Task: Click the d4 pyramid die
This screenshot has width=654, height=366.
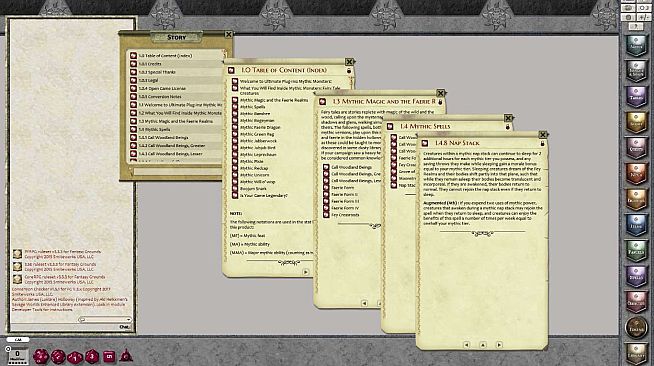Action: click(126, 356)
